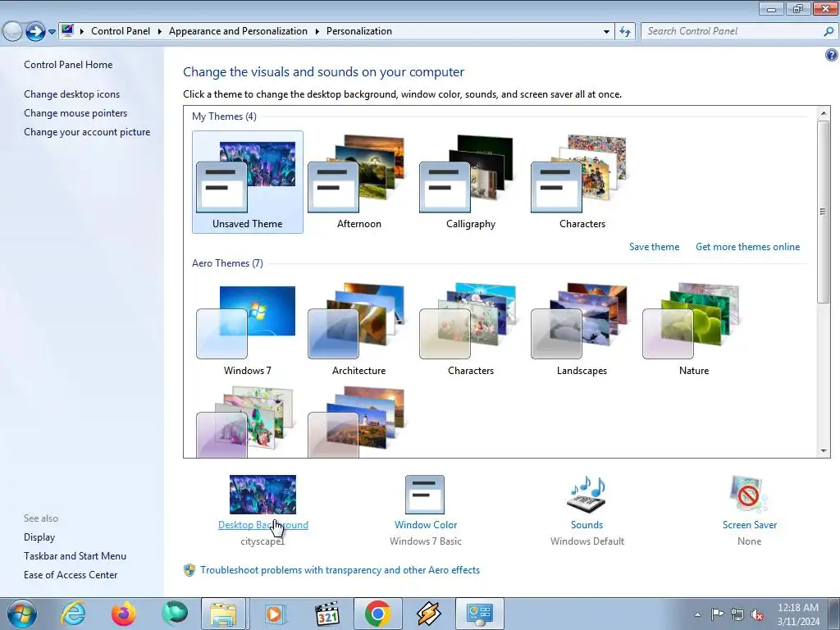Click the network tray icon

737,614
